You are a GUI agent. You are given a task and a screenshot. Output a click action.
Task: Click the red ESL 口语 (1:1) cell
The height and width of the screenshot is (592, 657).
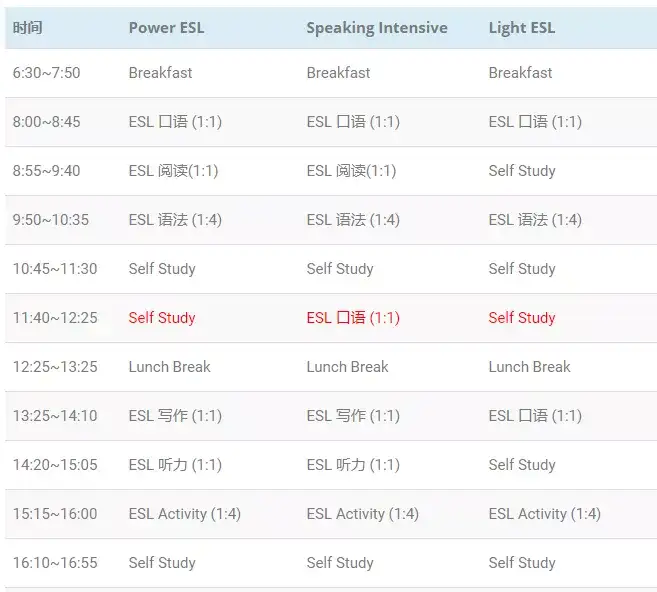point(353,318)
